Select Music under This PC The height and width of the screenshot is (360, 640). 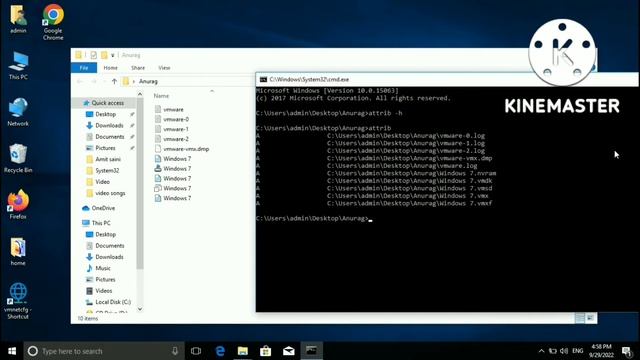[103, 268]
